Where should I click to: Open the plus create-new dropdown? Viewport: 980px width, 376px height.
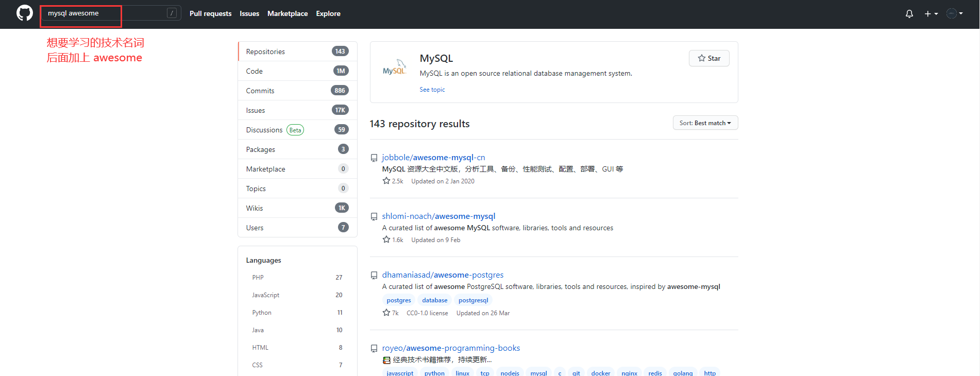coord(931,14)
